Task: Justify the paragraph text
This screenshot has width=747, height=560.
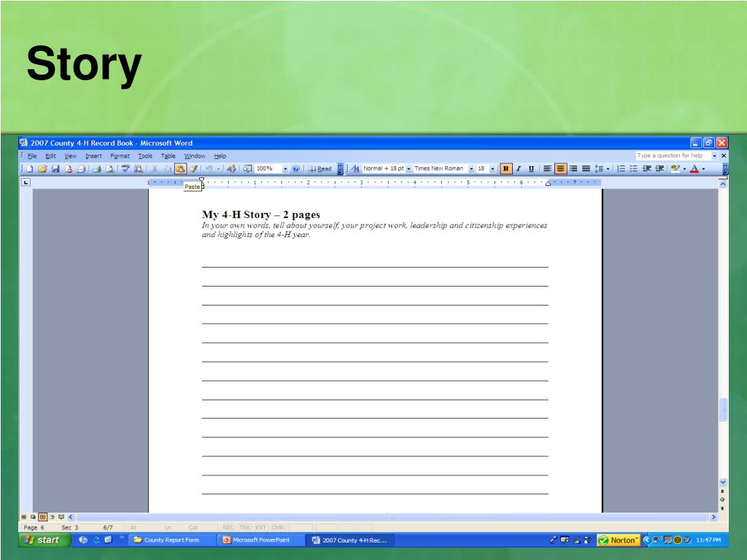Action: (586, 168)
